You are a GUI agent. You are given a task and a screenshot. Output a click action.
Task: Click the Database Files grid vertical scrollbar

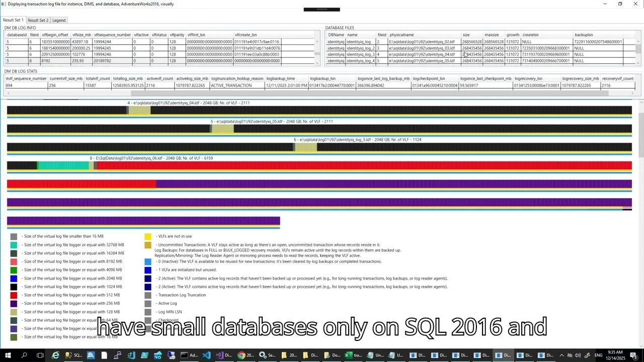(638, 49)
